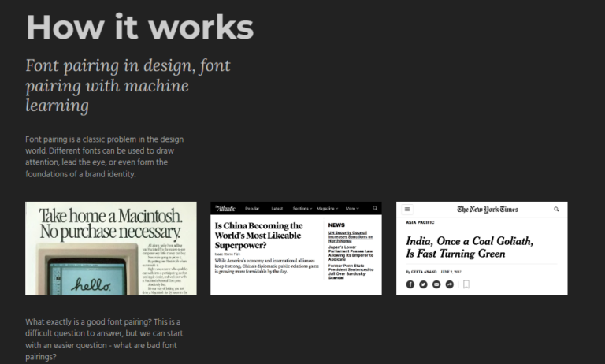This screenshot has height=364, width=605.
Task: Click the email share icon
Action: 436,284
